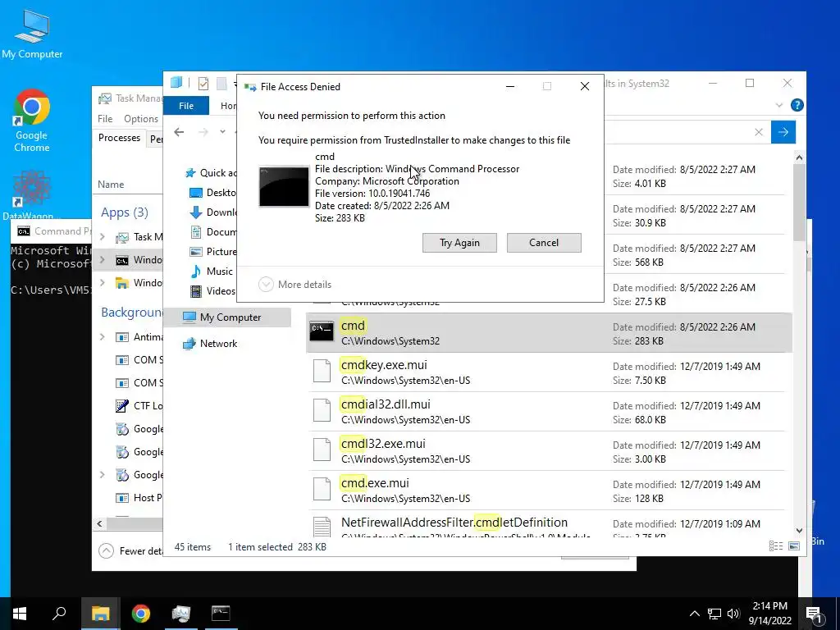Click the cmdkey.exe.mui file icon
Screen dimensions: 840x630
coord(322,371)
